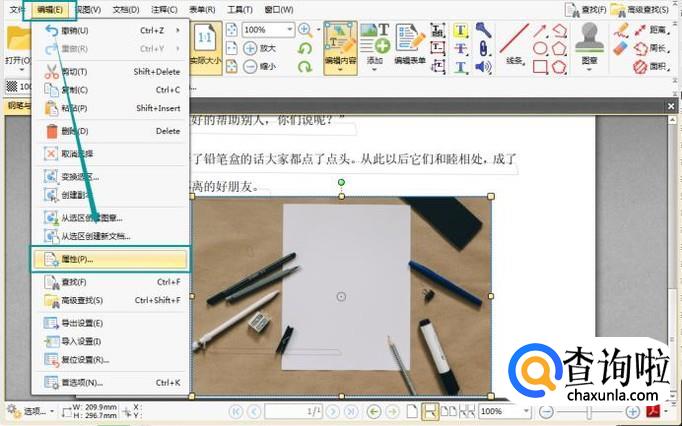Viewport: 682px width, 426px height.
Task: Click the page number input field
Action: [x=294, y=411]
